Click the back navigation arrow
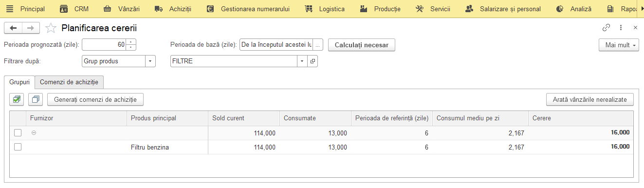 point(13,28)
